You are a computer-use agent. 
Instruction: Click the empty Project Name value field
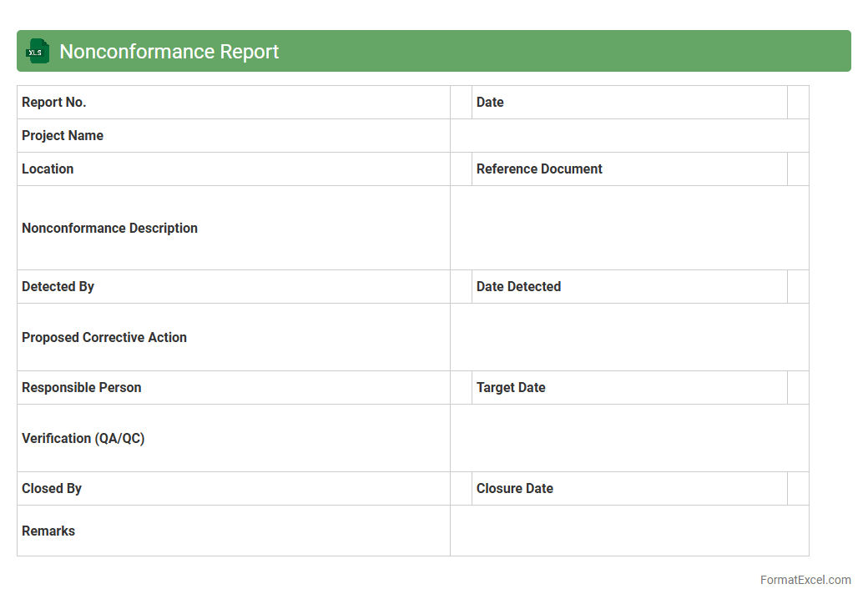pos(629,136)
